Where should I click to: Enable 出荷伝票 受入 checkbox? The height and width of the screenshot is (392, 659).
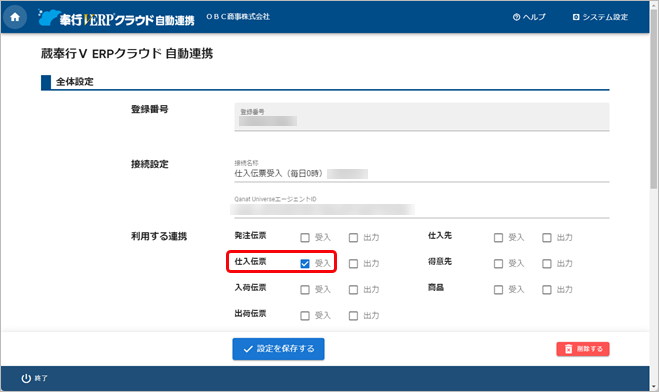(x=305, y=316)
